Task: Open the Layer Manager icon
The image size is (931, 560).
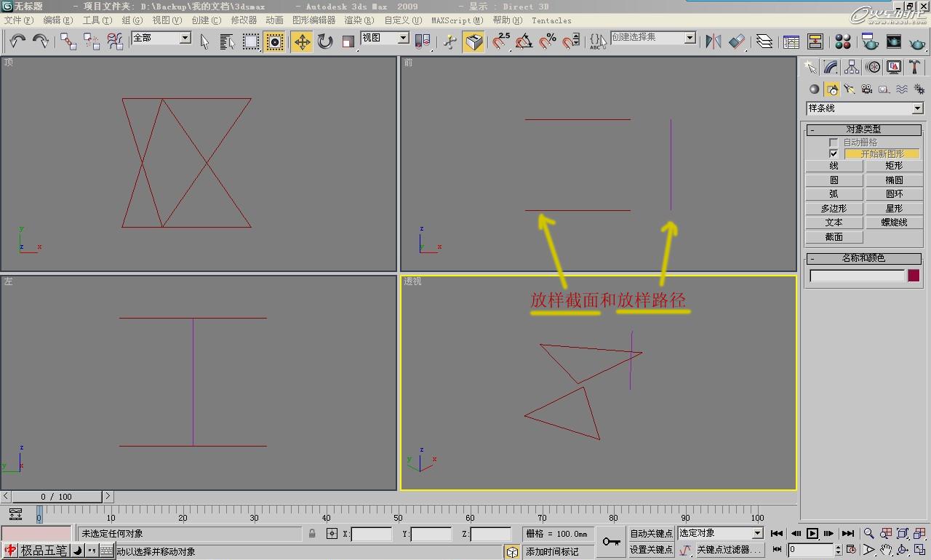Action: click(x=764, y=41)
